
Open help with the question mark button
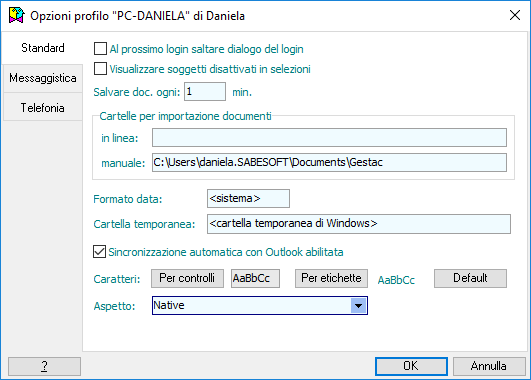point(44,366)
